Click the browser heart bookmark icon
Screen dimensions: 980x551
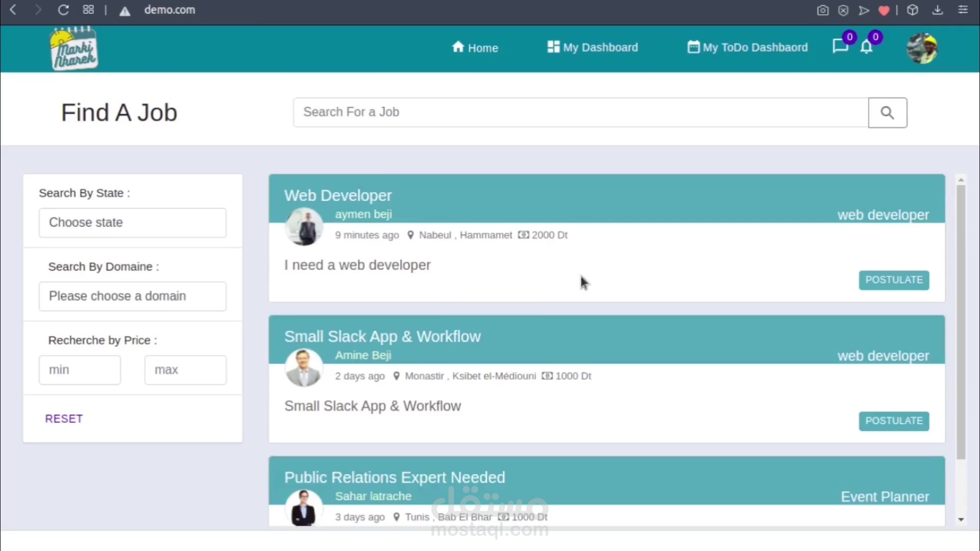point(884,10)
